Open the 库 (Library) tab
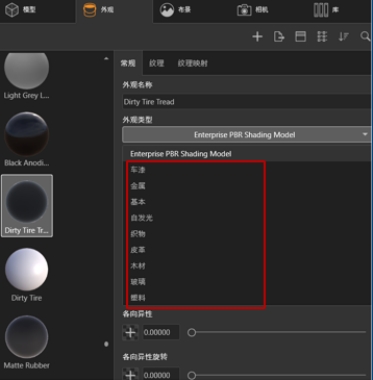Viewport: 373px width, 380px height. (x=327, y=10)
